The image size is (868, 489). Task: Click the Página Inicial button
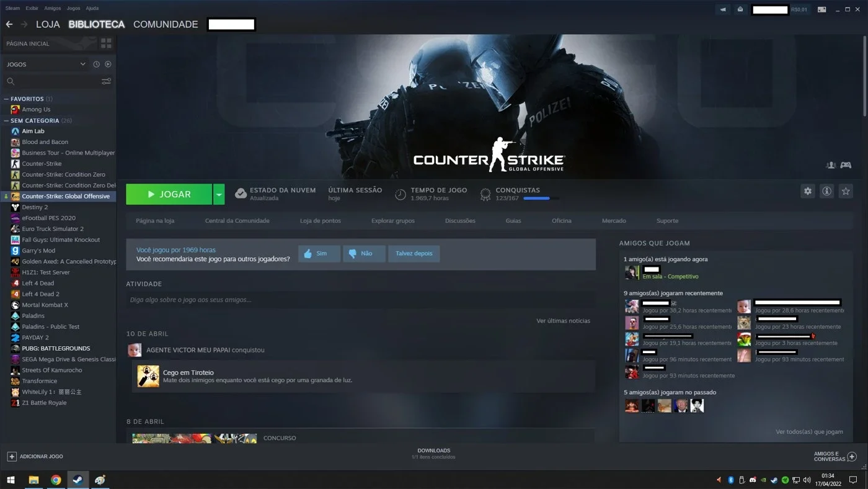point(50,43)
